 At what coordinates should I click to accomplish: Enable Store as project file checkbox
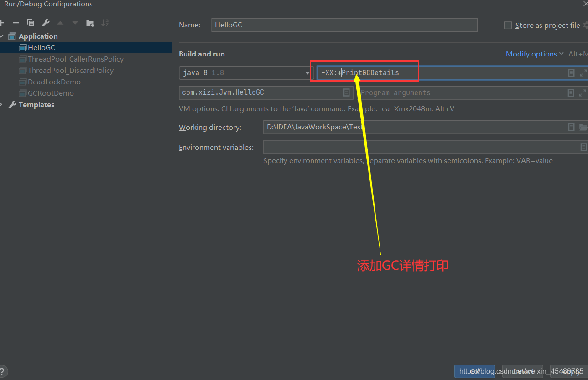tap(508, 25)
